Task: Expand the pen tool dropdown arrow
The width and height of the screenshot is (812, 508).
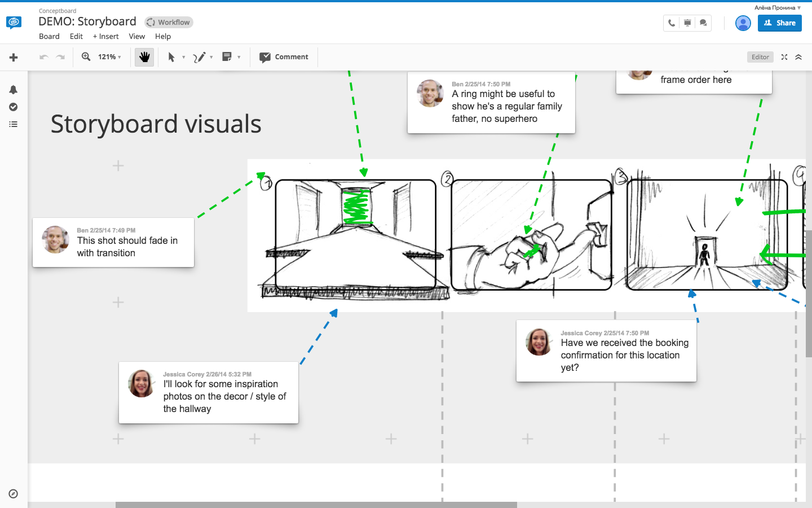Action: (x=211, y=57)
